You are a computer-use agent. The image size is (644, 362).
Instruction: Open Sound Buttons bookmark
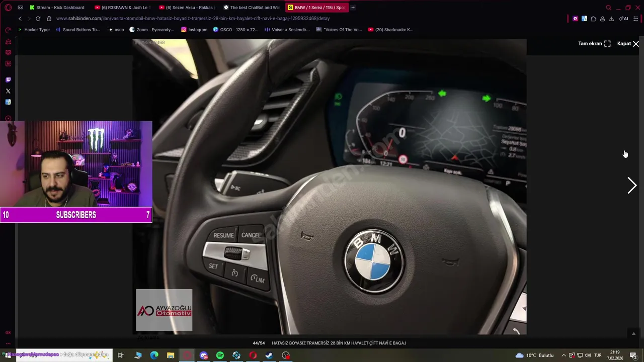[78, 30]
